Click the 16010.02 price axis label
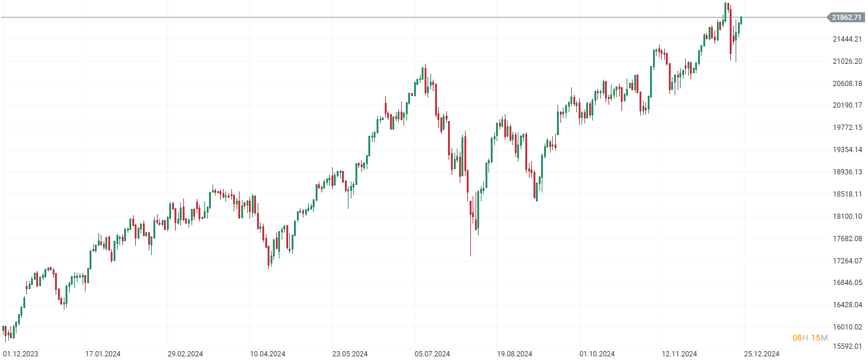868x364 pixels. click(846, 327)
